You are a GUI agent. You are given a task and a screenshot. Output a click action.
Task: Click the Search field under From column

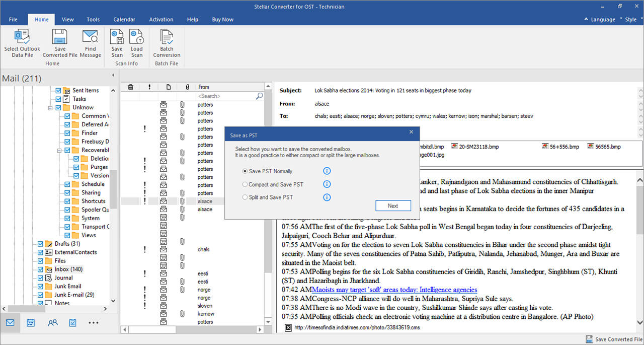226,96
